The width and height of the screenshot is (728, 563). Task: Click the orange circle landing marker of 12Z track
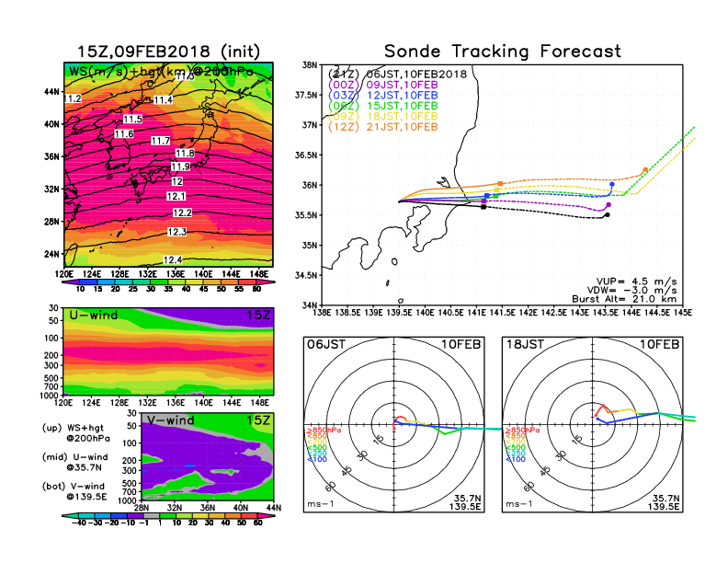click(645, 170)
